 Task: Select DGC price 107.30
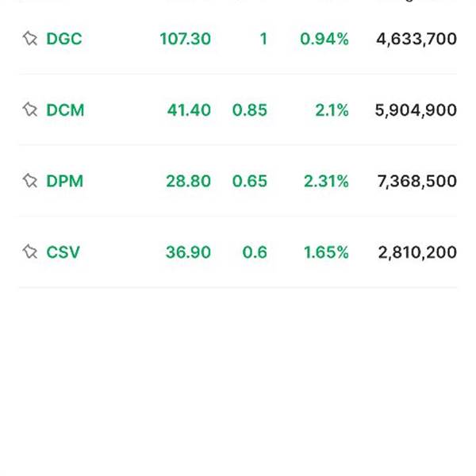coord(185,39)
